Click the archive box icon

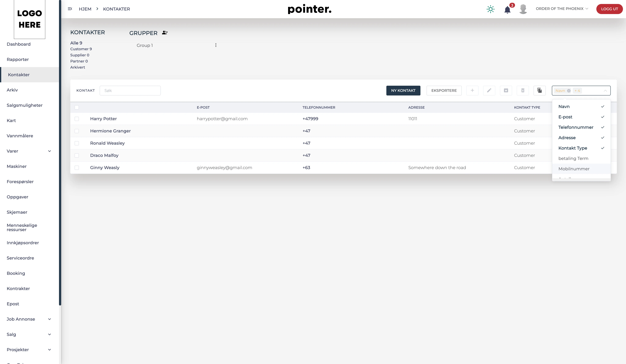(506, 90)
